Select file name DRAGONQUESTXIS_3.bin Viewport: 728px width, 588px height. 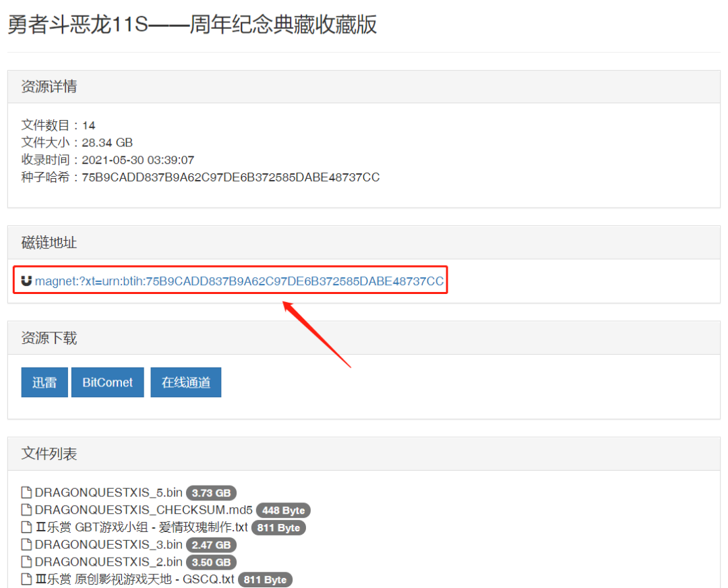pyautogui.click(x=109, y=544)
